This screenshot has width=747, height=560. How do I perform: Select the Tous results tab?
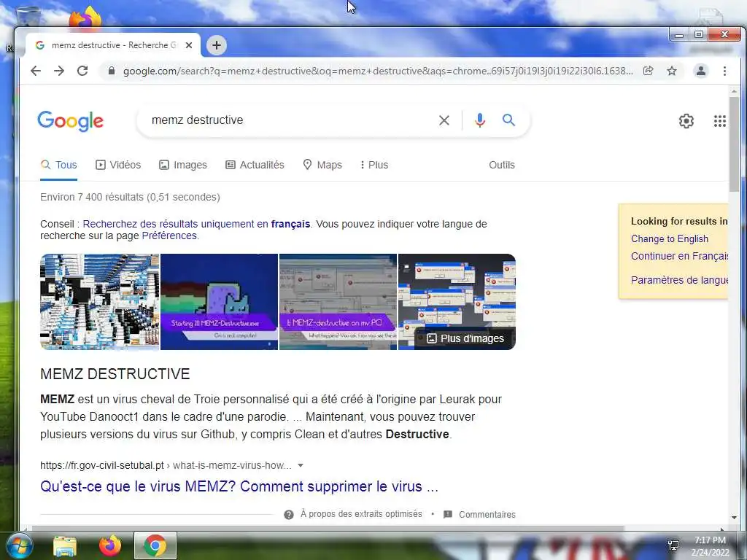58,165
